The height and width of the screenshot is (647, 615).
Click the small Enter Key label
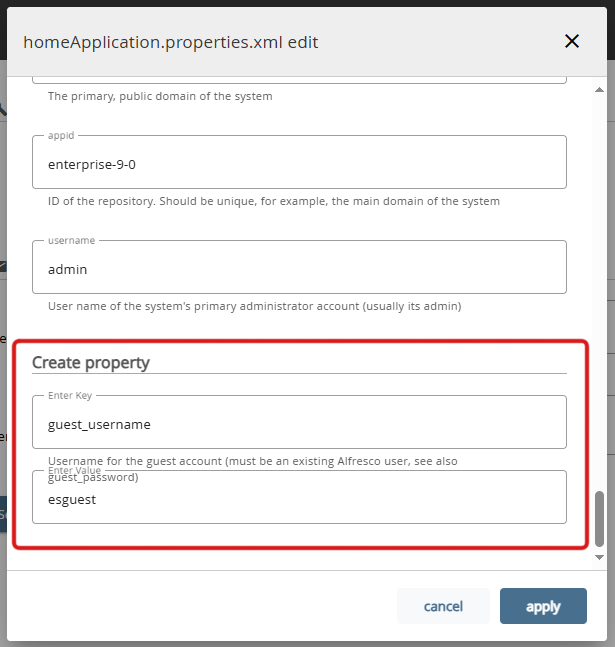[70, 395]
